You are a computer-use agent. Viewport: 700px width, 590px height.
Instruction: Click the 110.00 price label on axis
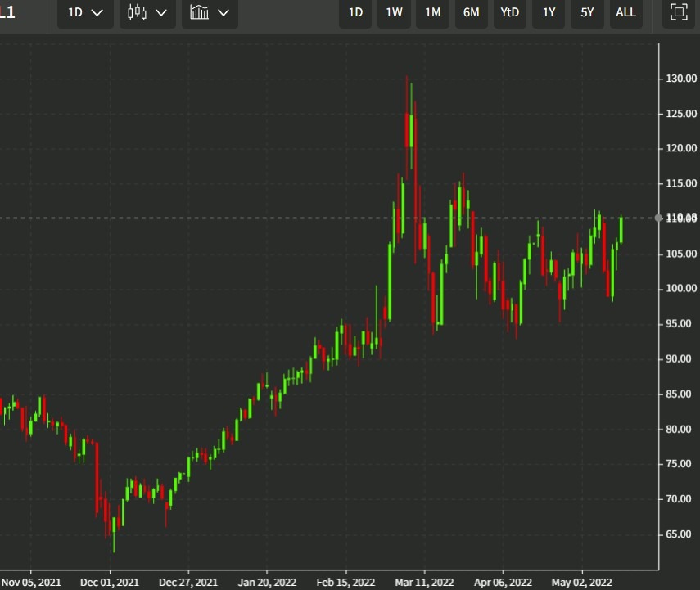tap(681, 218)
